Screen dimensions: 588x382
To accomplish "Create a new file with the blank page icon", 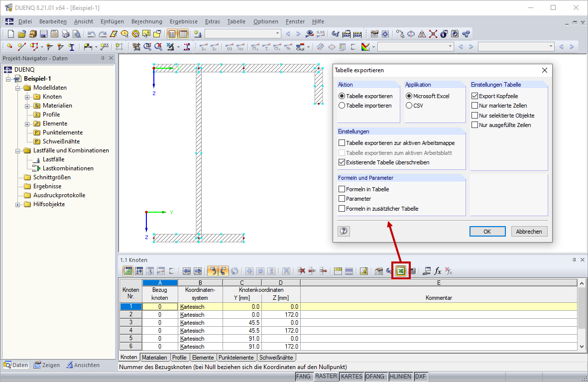I will click(10, 33).
